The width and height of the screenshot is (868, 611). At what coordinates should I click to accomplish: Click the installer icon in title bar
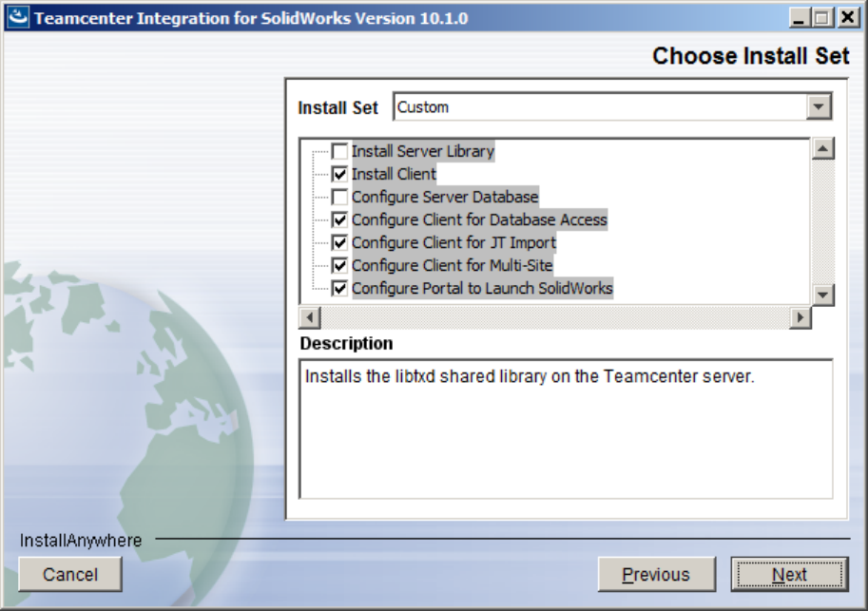coord(18,17)
